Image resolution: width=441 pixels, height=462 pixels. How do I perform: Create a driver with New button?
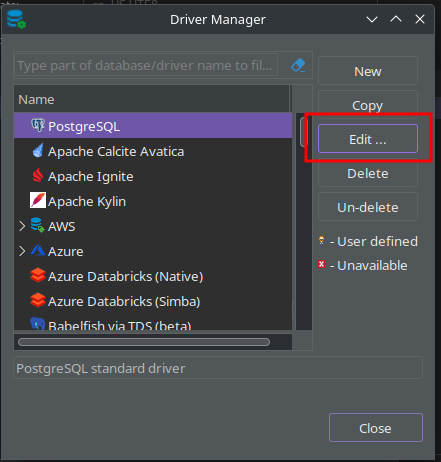coord(368,71)
